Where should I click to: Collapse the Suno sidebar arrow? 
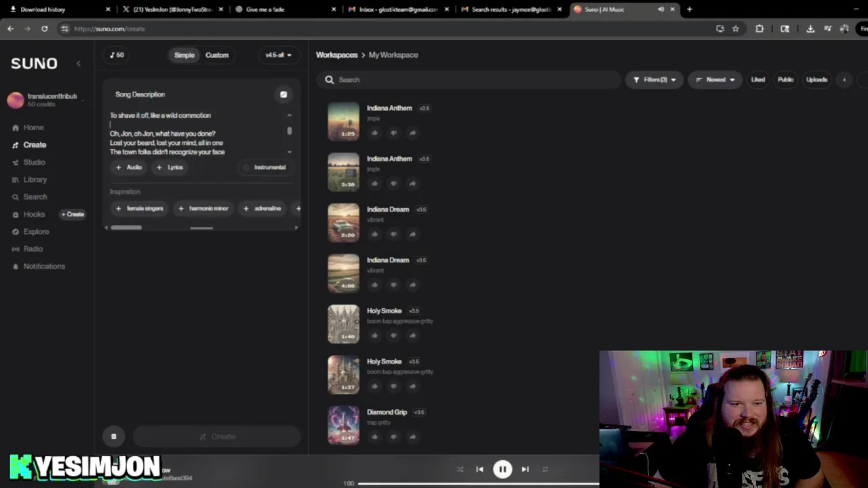coord(79,63)
